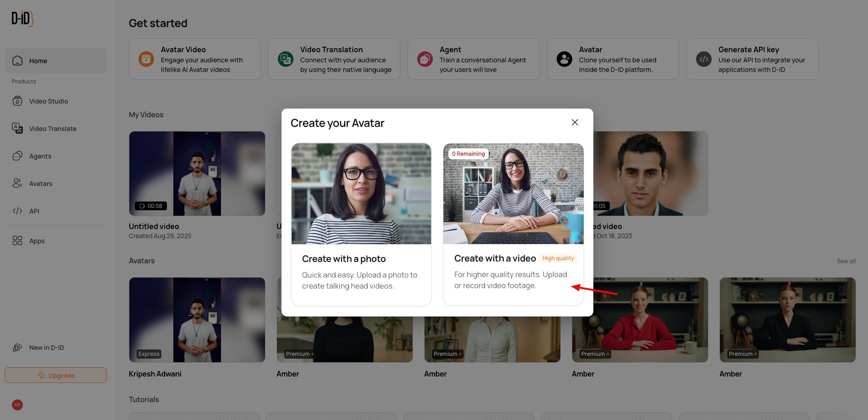Click the black Avatar clone icon
The image size is (868, 420).
[564, 59]
